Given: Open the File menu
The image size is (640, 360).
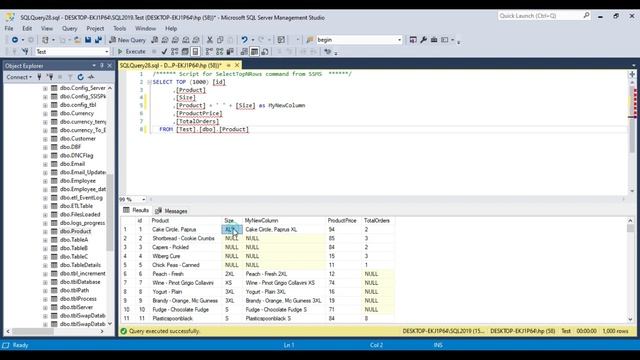Looking at the screenshot, I should pos(9,29).
